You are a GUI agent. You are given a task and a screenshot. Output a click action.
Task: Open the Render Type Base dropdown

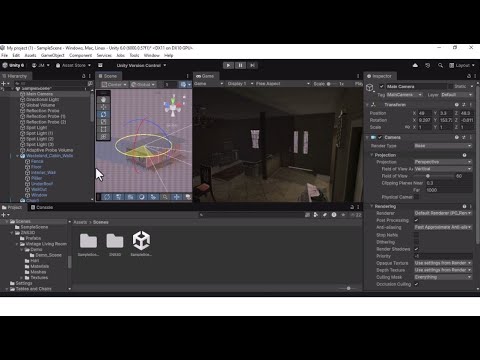click(x=443, y=146)
